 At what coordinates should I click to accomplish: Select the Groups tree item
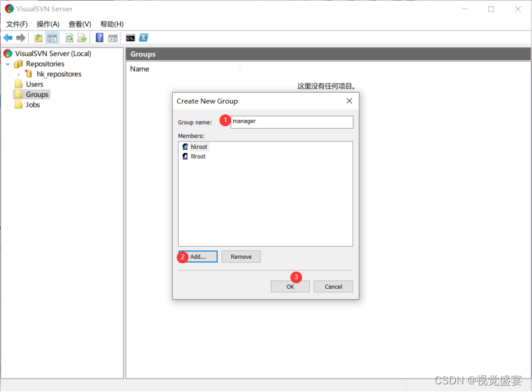pyautogui.click(x=37, y=94)
